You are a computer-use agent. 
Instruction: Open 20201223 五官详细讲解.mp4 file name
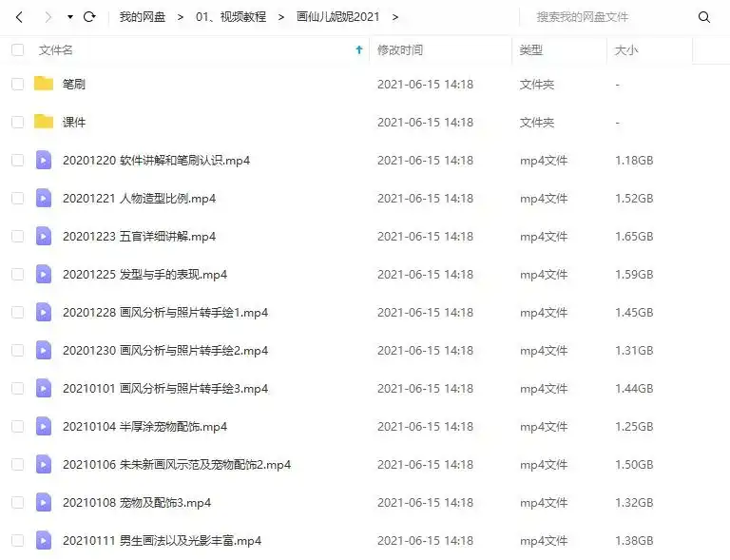coord(139,236)
